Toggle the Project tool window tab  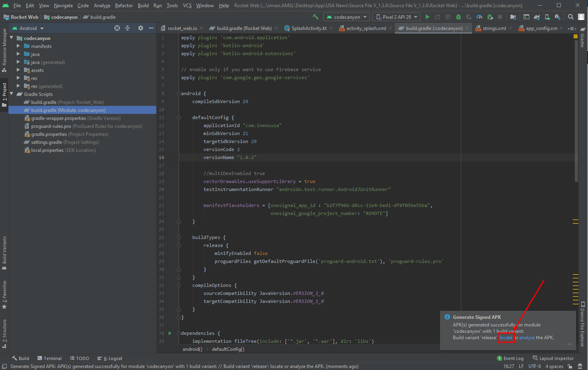(4, 95)
